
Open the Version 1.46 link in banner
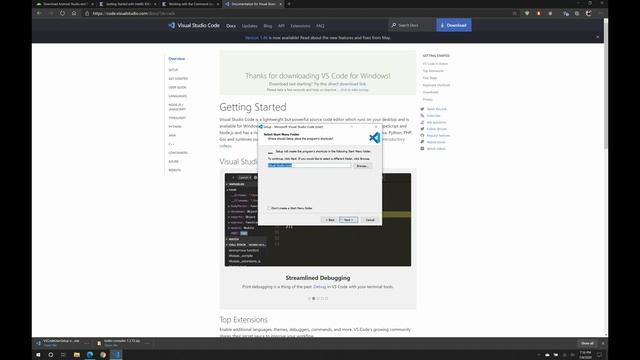[x=256, y=38]
